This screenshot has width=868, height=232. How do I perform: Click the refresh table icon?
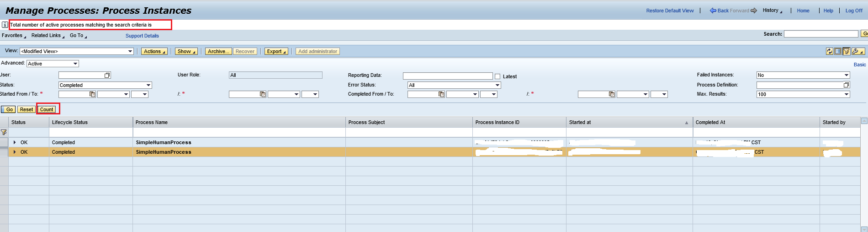point(830,51)
